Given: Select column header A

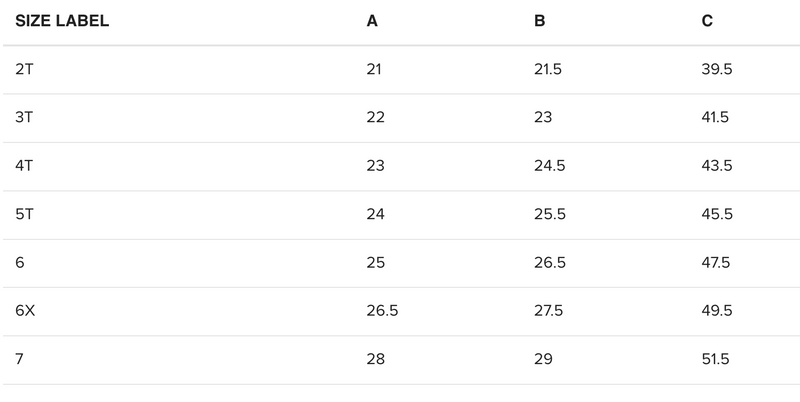Looking at the screenshot, I should click(x=372, y=21).
